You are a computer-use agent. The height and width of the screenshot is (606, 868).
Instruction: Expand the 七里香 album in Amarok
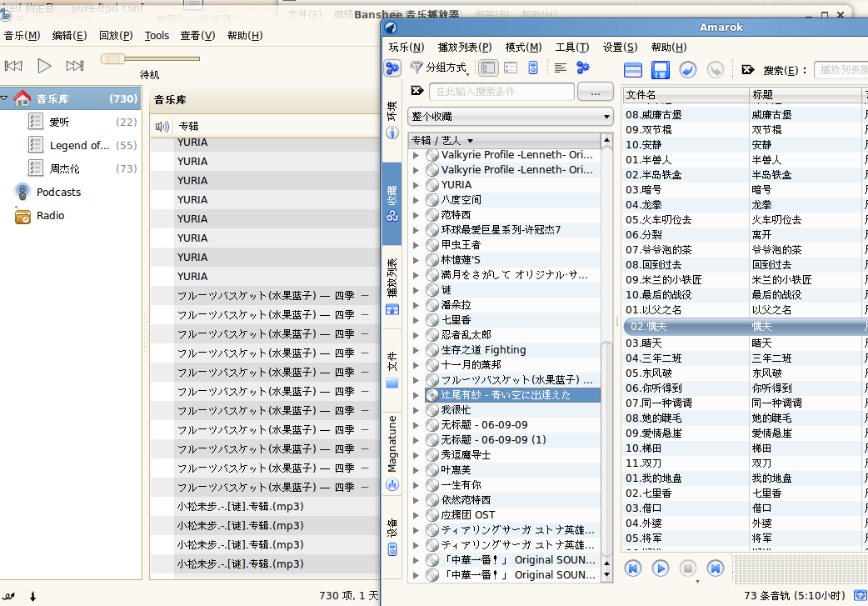[416, 320]
